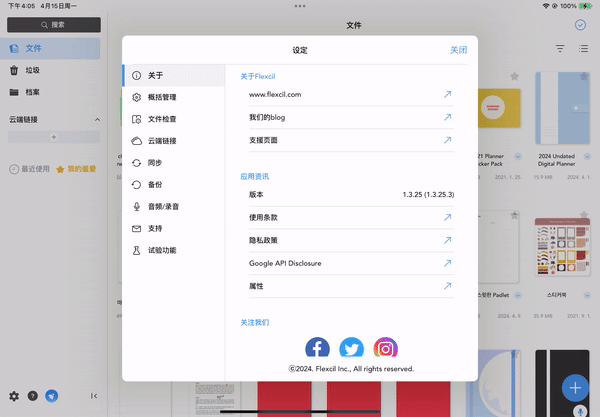600x417 pixels.
Task: Expand options for 스티커북 file
Action: (587, 295)
